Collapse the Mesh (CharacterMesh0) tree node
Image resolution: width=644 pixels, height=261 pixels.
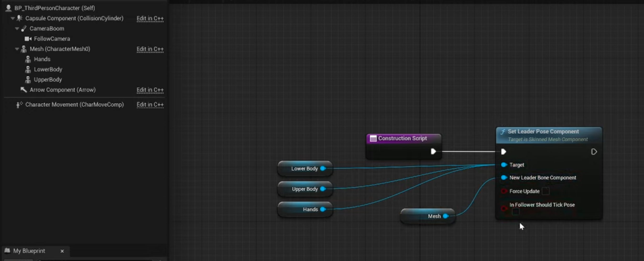click(17, 49)
